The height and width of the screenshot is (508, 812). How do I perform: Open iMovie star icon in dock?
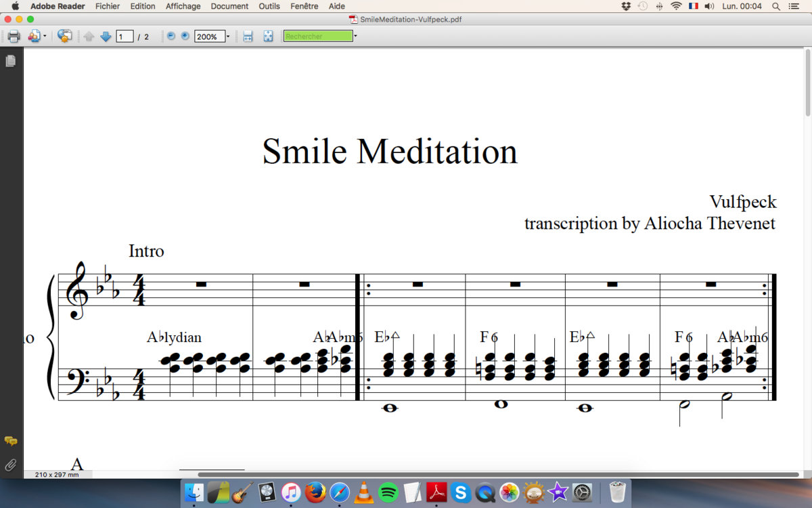pyautogui.click(x=558, y=492)
